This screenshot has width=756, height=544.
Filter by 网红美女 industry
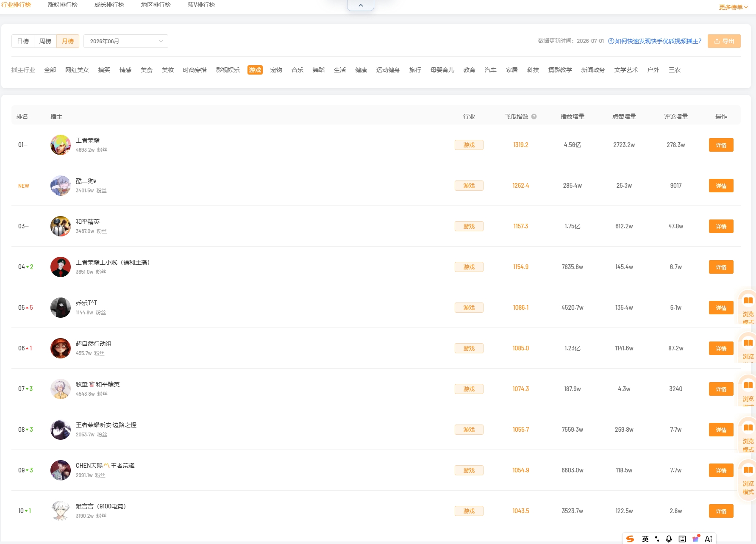77,70
